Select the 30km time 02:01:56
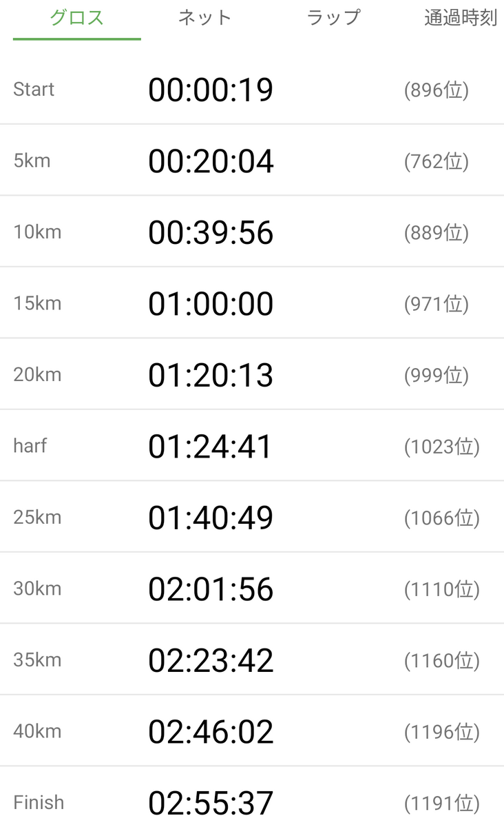504x827 pixels. point(211,589)
